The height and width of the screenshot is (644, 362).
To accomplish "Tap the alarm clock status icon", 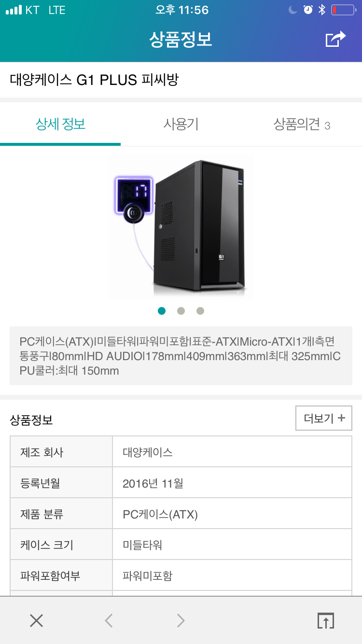I will tap(308, 10).
